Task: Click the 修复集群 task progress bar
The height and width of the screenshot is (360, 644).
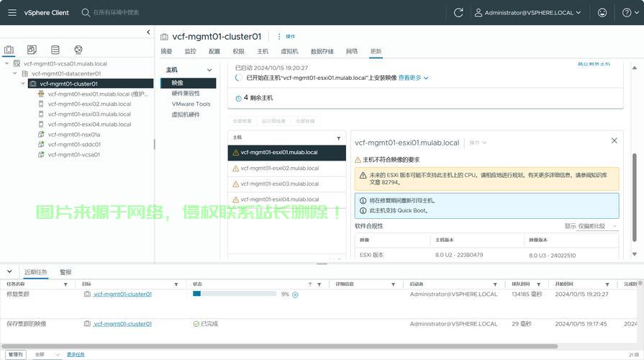Action: 235,294
